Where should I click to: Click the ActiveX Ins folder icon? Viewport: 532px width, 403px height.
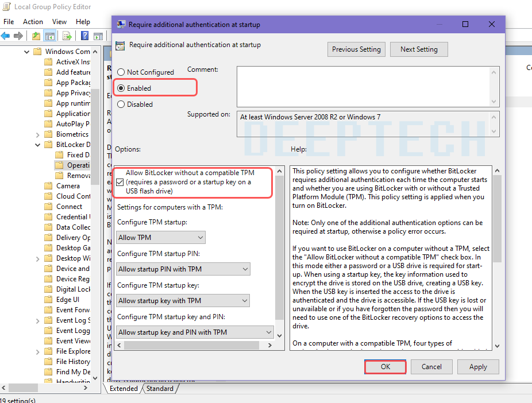pyautogui.click(x=49, y=62)
